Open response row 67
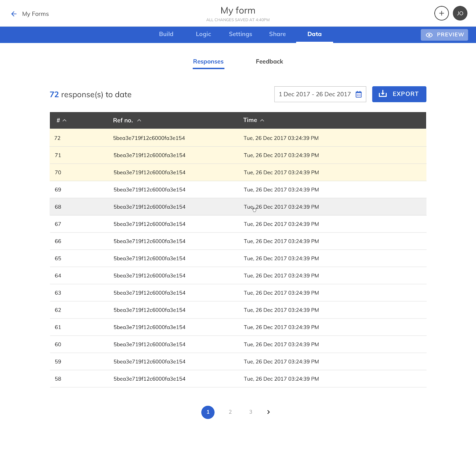 pos(238,224)
